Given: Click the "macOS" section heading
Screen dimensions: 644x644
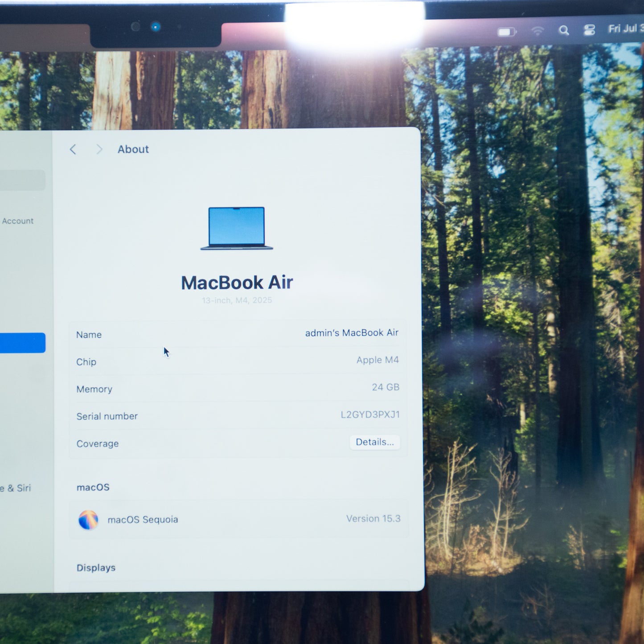Looking at the screenshot, I should pos(93,488).
